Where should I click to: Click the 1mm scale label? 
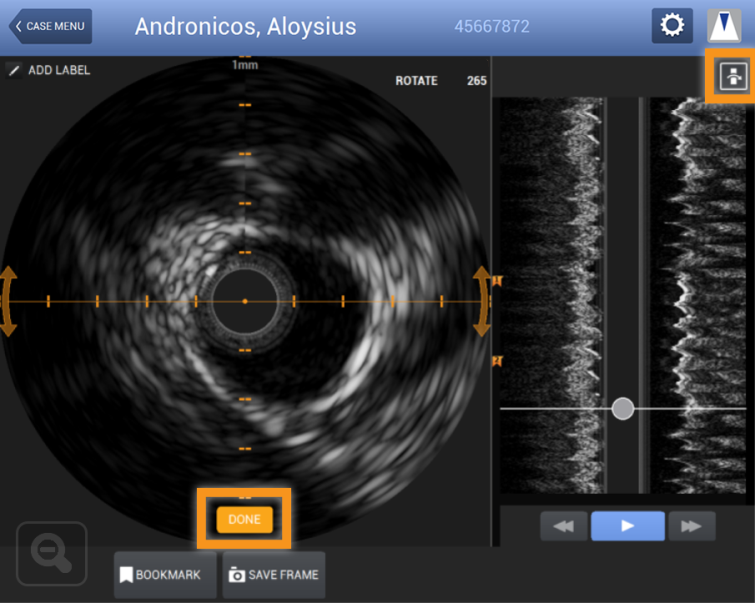click(245, 65)
